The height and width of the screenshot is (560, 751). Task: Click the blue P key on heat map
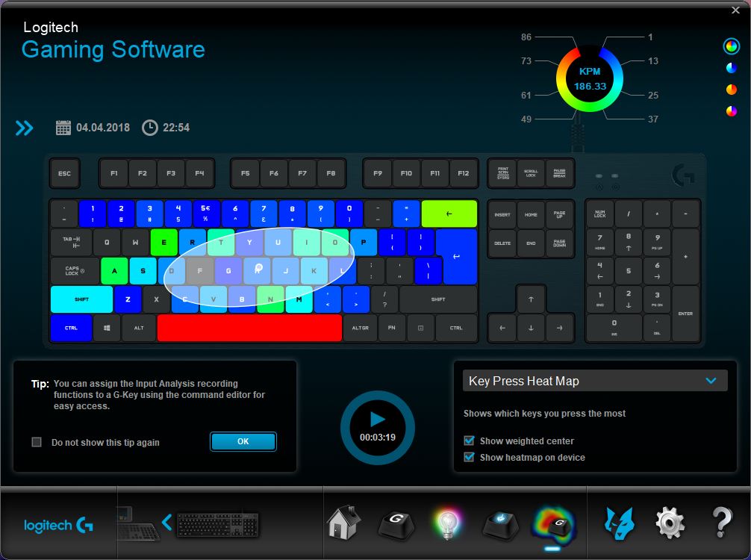click(364, 243)
